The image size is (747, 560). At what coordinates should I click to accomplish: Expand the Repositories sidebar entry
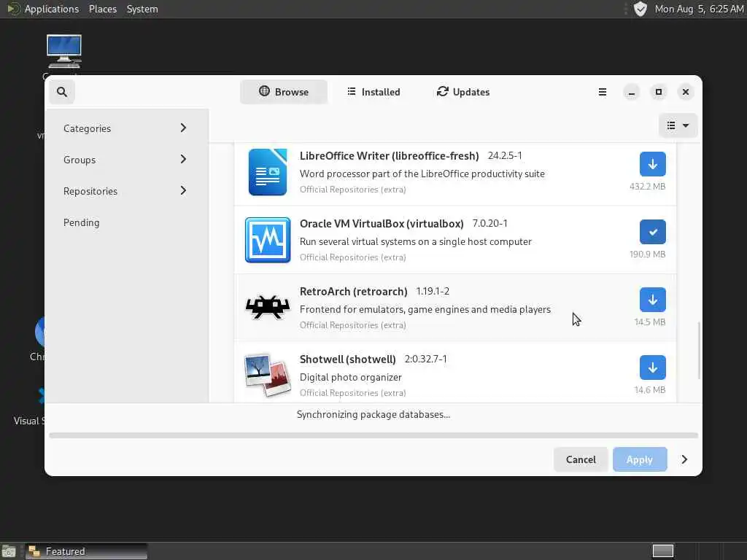pos(125,191)
